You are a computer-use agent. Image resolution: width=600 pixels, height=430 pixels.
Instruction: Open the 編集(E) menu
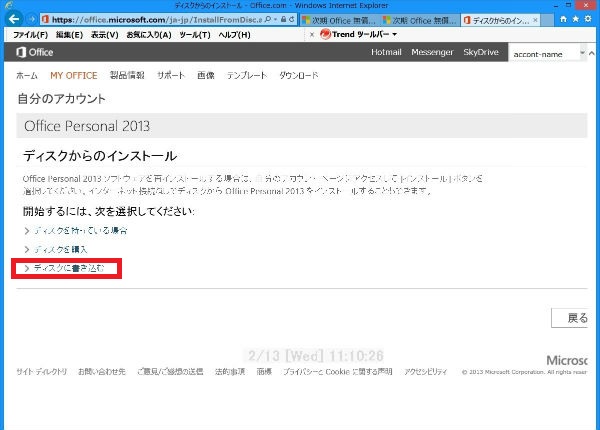click(x=69, y=35)
